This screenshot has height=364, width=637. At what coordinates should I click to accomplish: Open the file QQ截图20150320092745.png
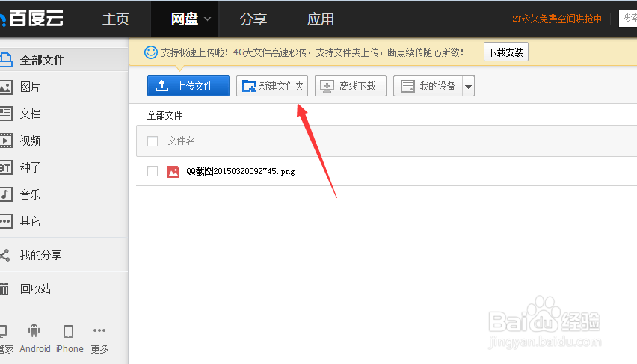click(x=241, y=171)
